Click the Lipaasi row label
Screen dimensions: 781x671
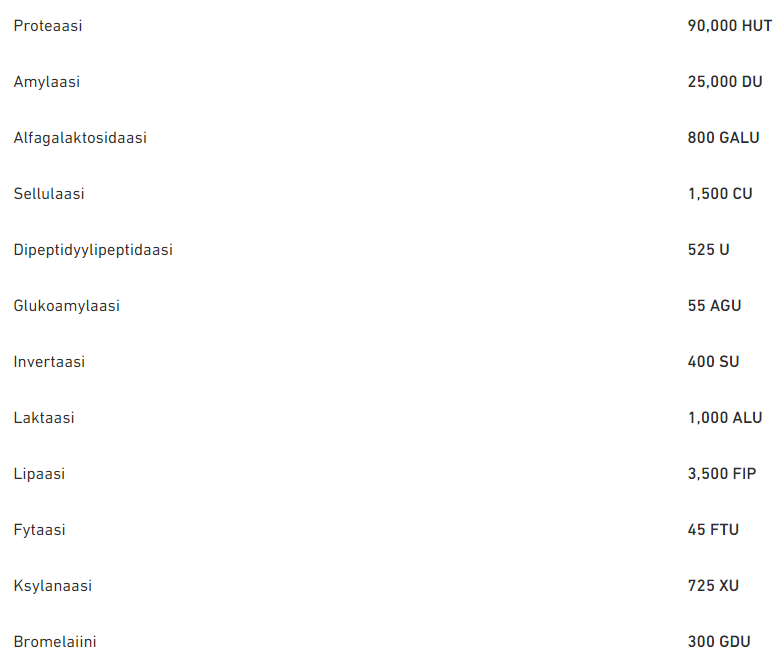[39, 474]
